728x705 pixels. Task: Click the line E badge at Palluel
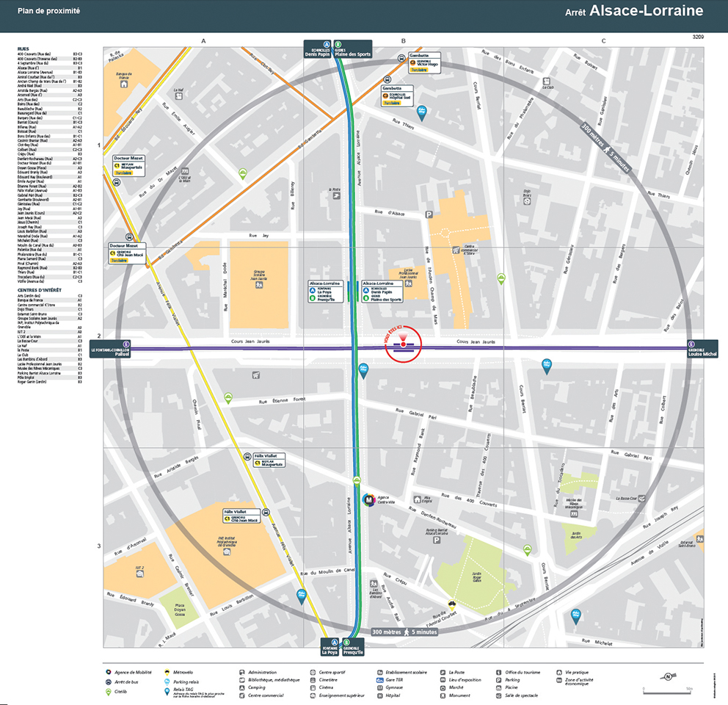(x=125, y=344)
